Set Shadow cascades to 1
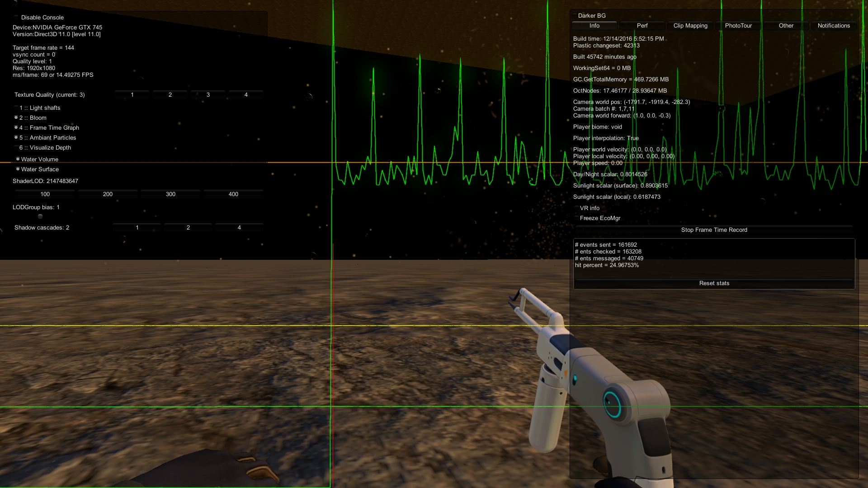Screen dimensions: 868x488 (x=137, y=227)
